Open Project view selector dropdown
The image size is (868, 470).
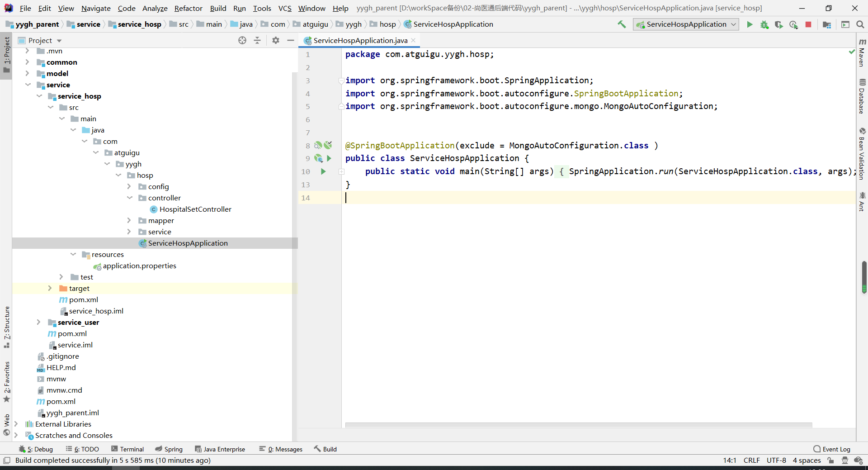coord(39,40)
